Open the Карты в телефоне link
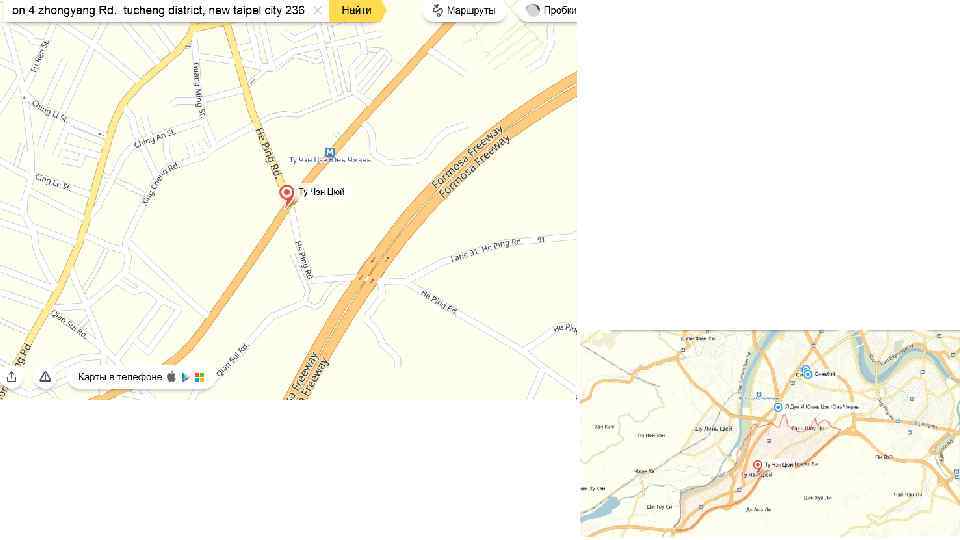The image size is (960, 540). coord(120,377)
